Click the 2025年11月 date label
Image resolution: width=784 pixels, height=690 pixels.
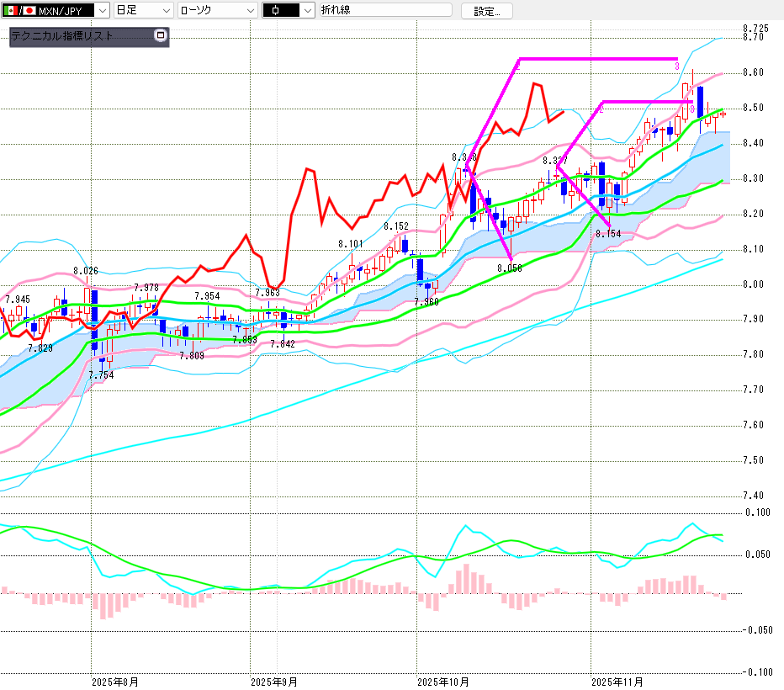pyautogui.click(x=616, y=681)
